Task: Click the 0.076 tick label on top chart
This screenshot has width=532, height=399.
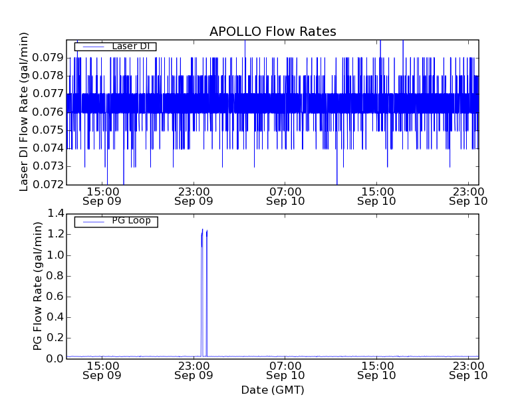Action: 48,112
